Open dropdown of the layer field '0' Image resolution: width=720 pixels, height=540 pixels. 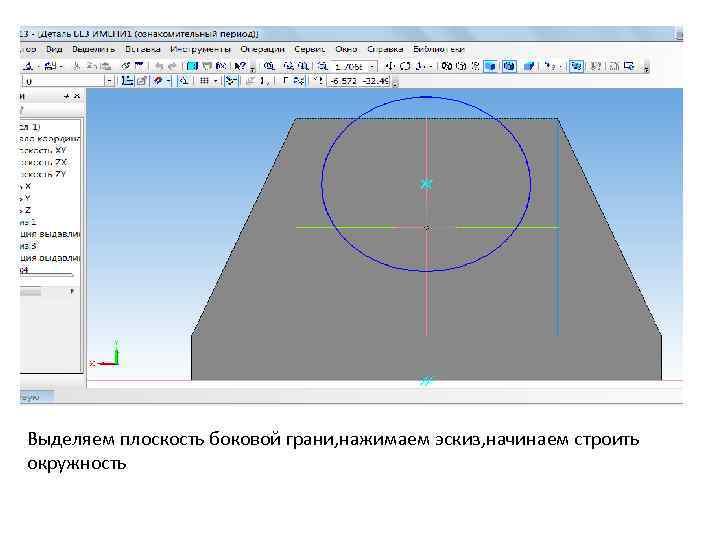pos(109,81)
